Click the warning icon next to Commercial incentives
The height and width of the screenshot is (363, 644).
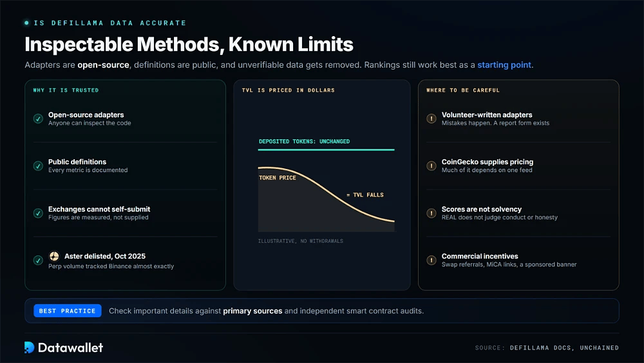tap(431, 260)
